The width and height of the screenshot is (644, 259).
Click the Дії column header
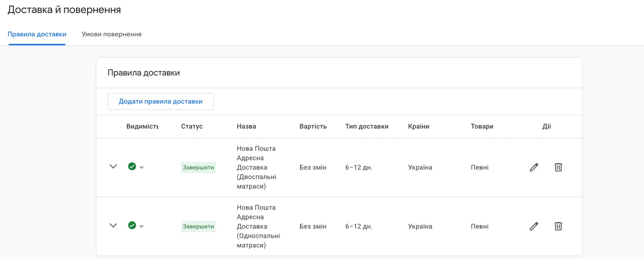546,126
